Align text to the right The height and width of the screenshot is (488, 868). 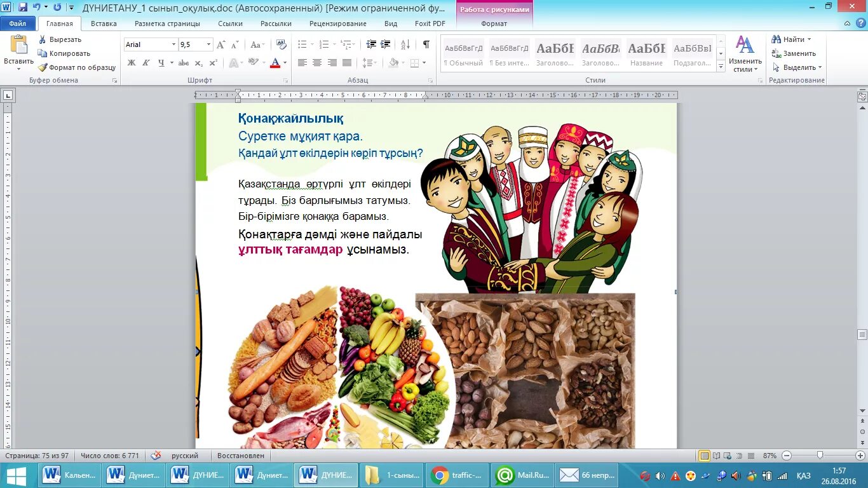(332, 63)
